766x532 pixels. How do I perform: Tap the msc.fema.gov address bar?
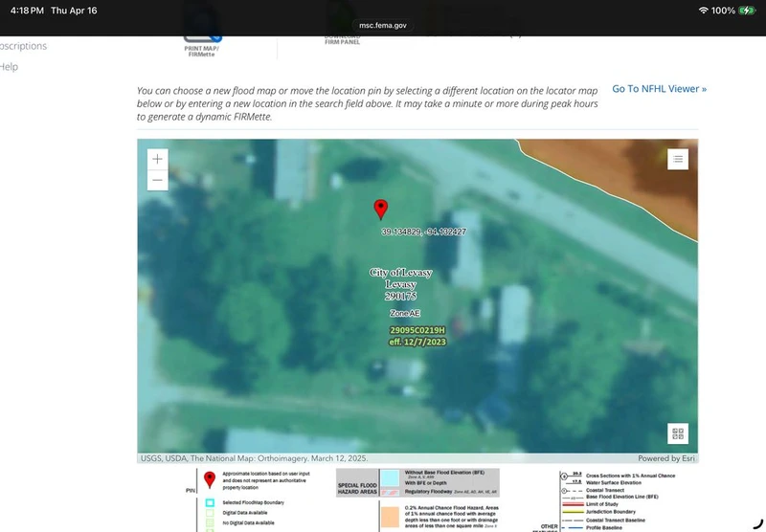[x=382, y=26]
